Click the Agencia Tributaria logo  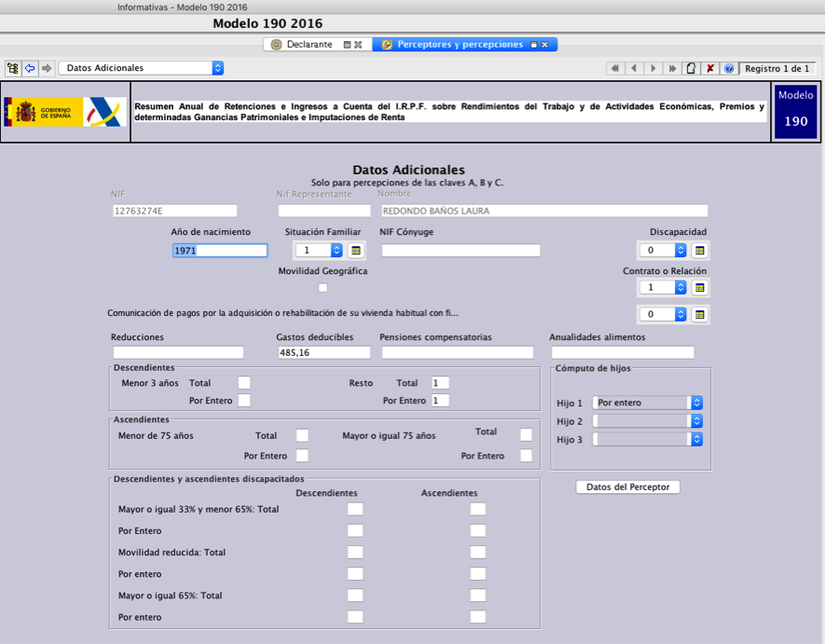coord(104,112)
